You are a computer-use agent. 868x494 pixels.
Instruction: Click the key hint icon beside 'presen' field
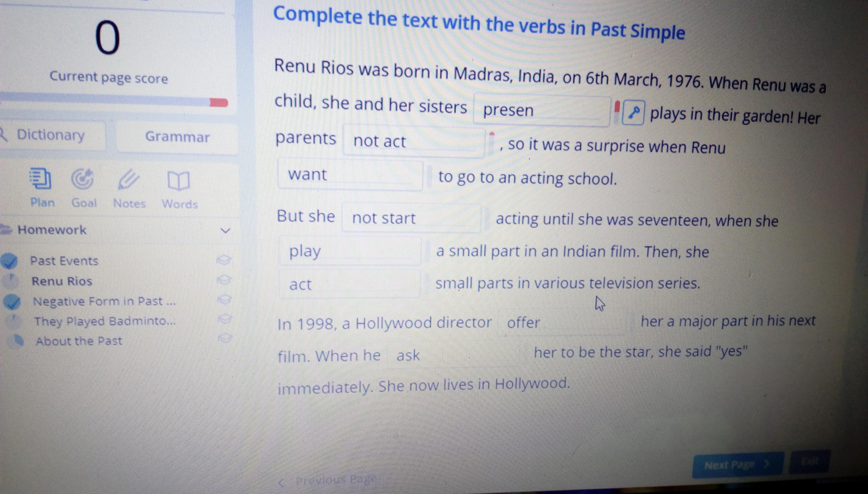(633, 113)
